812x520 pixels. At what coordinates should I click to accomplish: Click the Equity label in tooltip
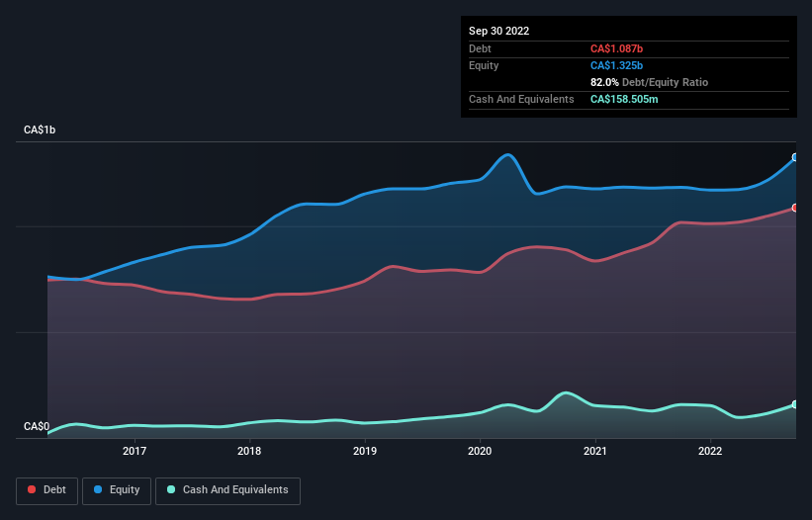click(x=484, y=65)
